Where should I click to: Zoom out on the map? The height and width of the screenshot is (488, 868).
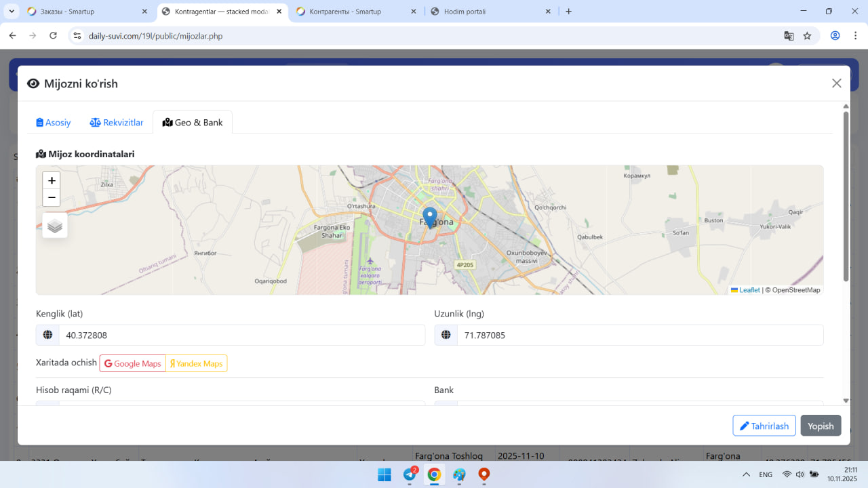(x=52, y=198)
